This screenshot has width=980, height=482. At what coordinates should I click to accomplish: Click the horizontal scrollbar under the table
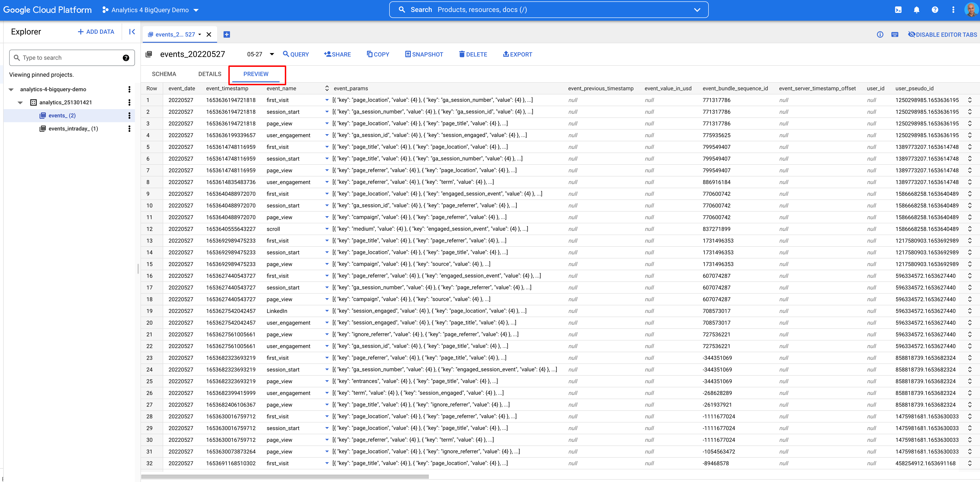pos(285,476)
